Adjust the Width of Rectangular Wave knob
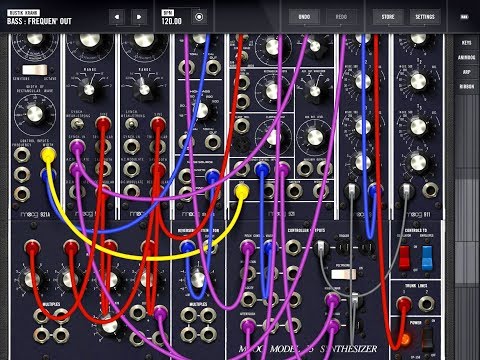This screenshot has width=480, height=360. point(35,114)
